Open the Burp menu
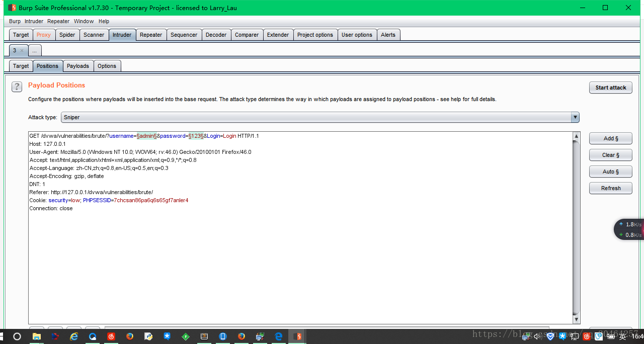This screenshot has width=644, height=344. (x=15, y=21)
